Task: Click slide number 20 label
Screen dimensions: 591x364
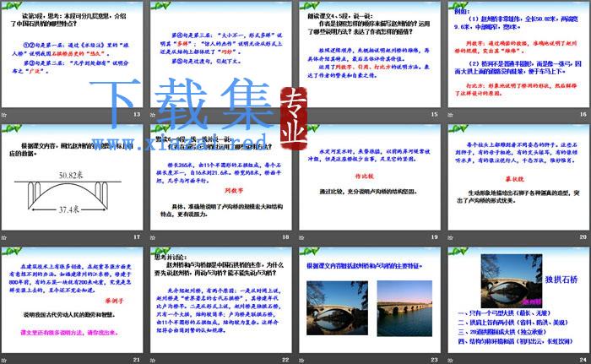Action: (583, 236)
